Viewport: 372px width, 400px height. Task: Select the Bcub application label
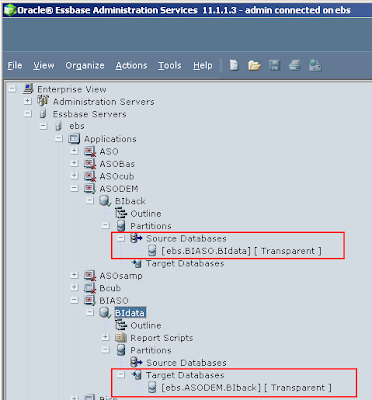[x=110, y=288]
